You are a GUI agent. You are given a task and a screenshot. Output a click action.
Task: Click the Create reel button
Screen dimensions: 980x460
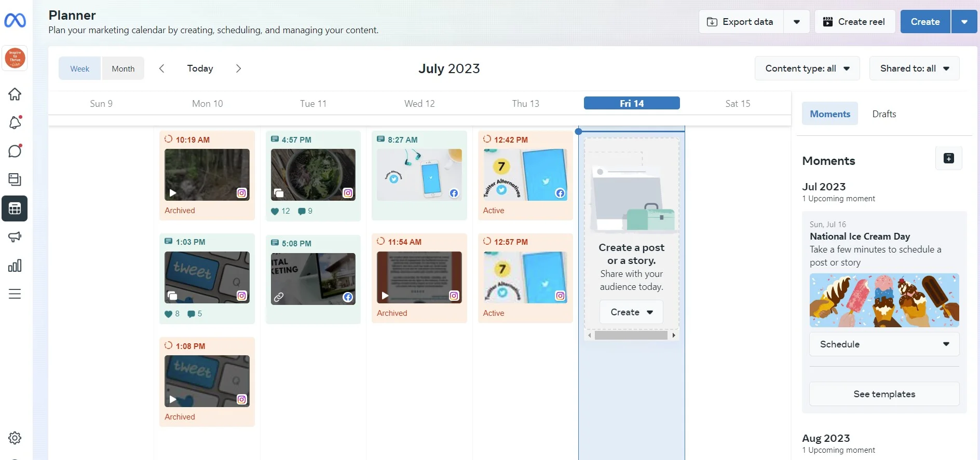(x=854, y=22)
